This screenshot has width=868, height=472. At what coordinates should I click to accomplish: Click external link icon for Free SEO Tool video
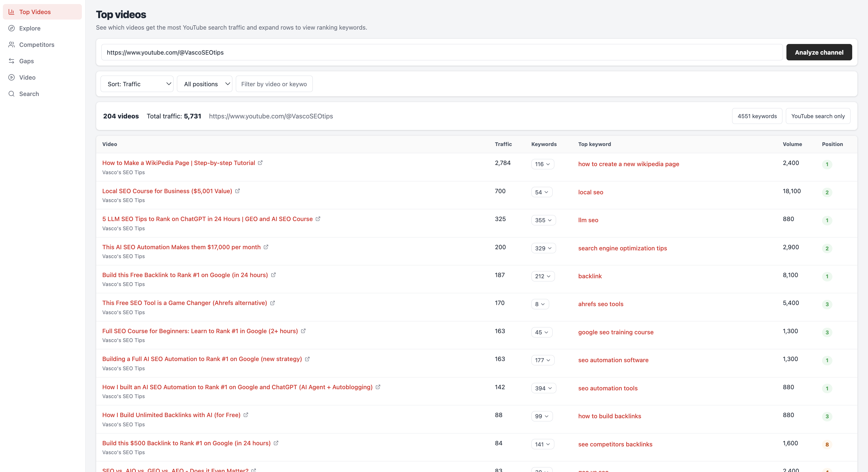273,303
